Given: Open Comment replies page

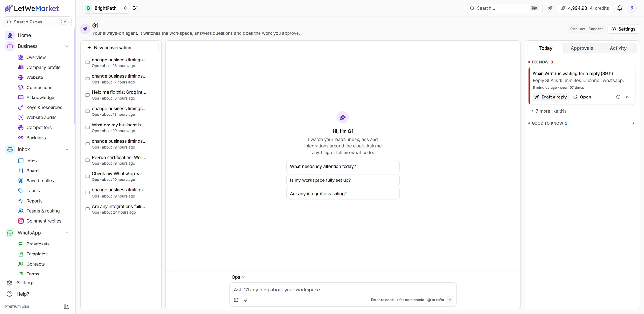Looking at the screenshot, I should click(x=44, y=221).
